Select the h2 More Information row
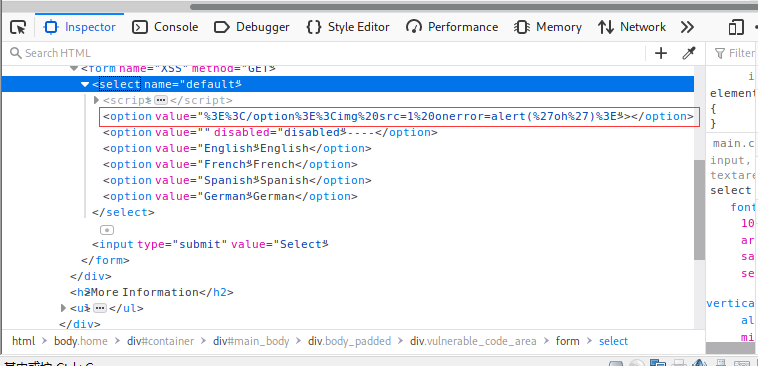This screenshot has height=366, width=758. (152, 292)
